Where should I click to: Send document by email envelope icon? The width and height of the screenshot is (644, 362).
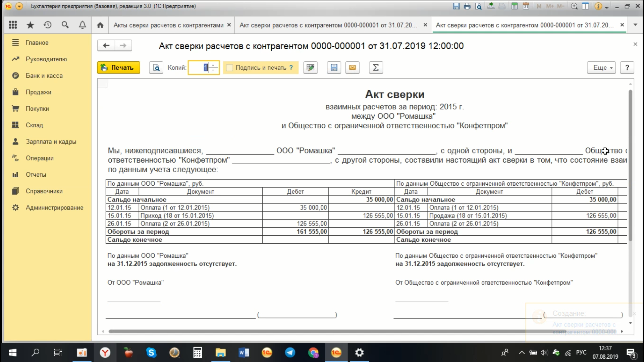point(353,68)
